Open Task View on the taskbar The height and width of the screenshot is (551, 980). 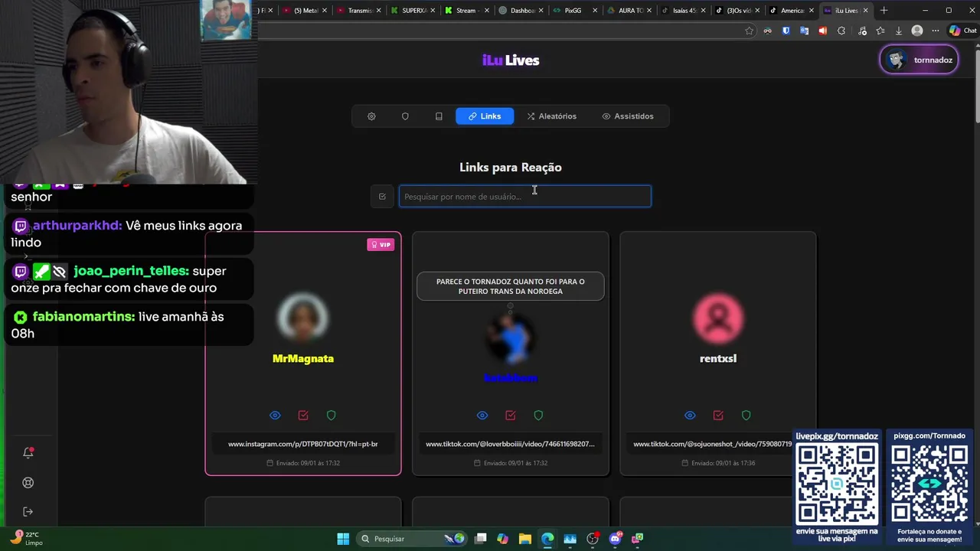point(481,539)
